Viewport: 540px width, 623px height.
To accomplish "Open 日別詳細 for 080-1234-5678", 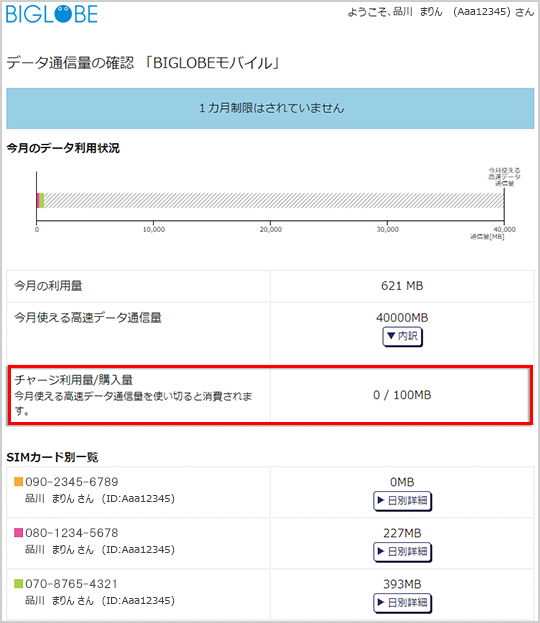I will (402, 552).
